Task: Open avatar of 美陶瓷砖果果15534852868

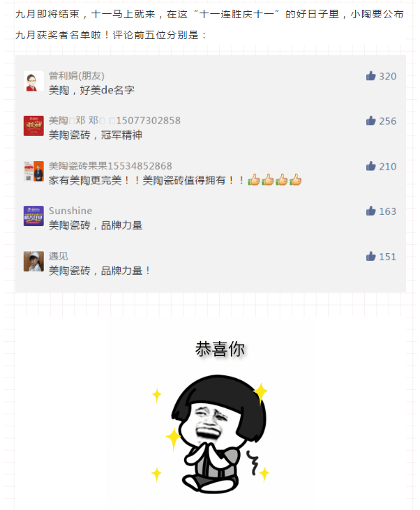Action: point(33,172)
